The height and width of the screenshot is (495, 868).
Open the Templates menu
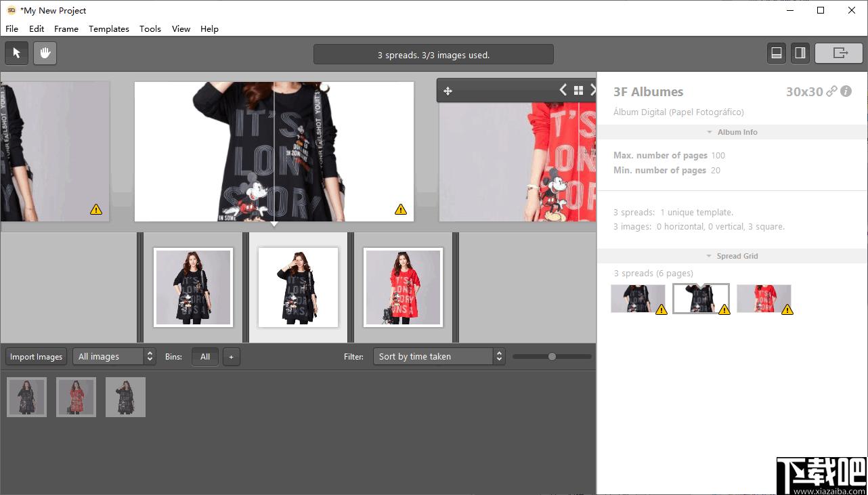[109, 28]
